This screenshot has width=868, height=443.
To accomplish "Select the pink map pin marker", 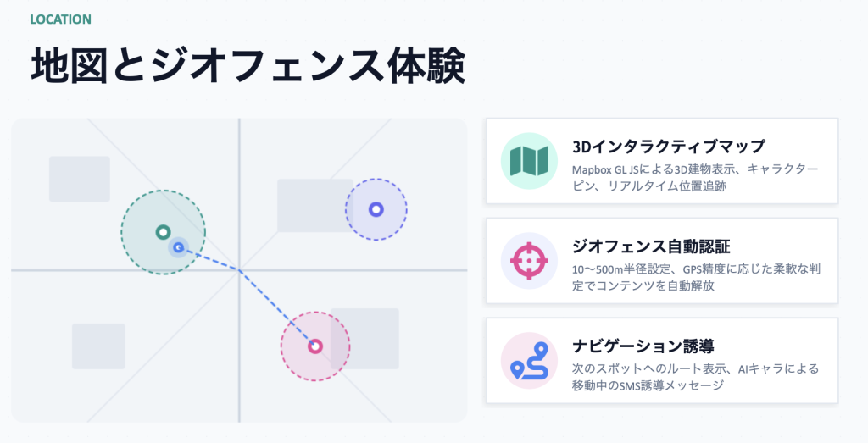I will click(x=315, y=346).
